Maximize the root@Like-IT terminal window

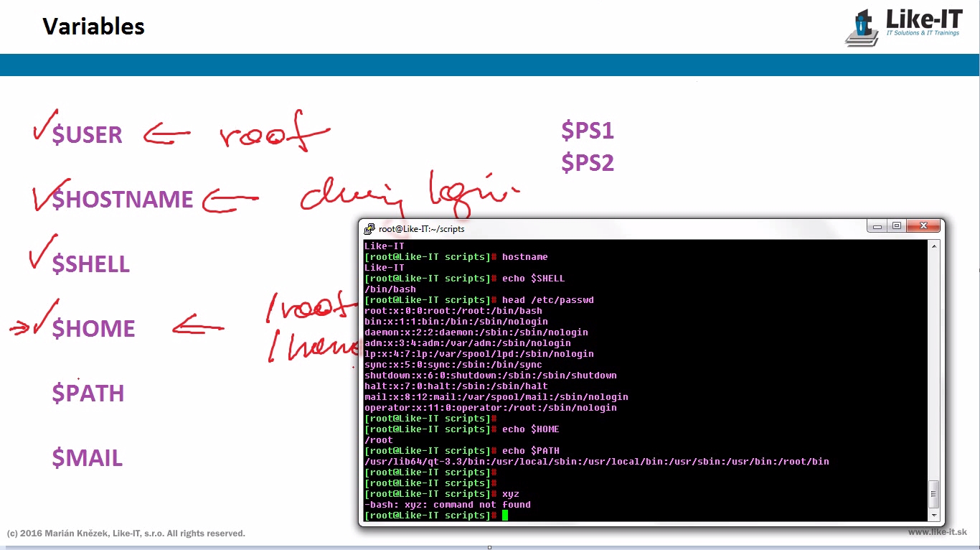tap(896, 226)
